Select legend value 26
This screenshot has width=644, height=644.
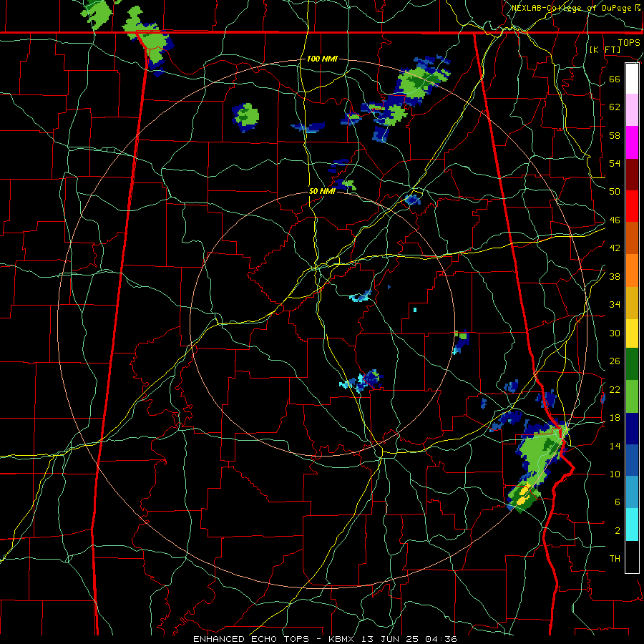coord(615,361)
